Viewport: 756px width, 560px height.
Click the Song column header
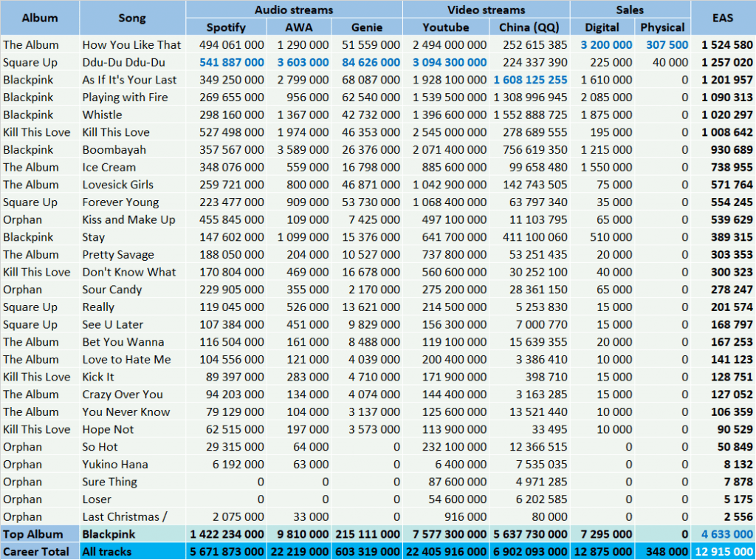(x=132, y=18)
